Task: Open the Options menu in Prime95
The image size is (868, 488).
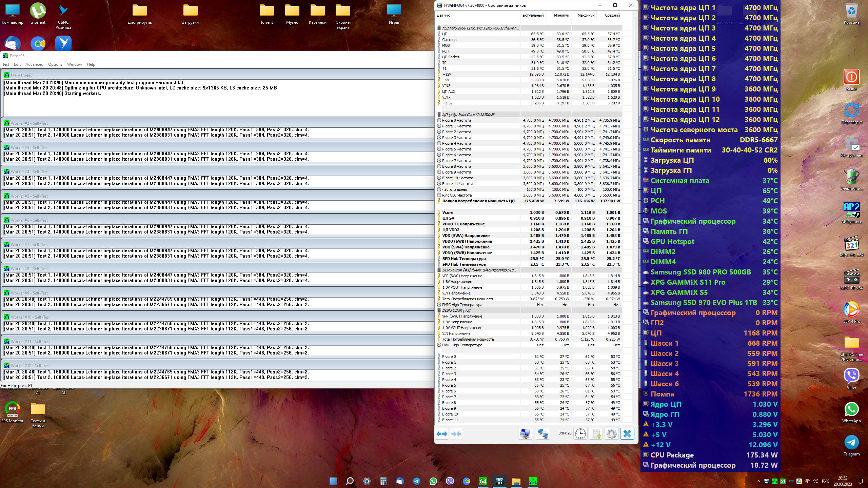Action: tap(55, 64)
